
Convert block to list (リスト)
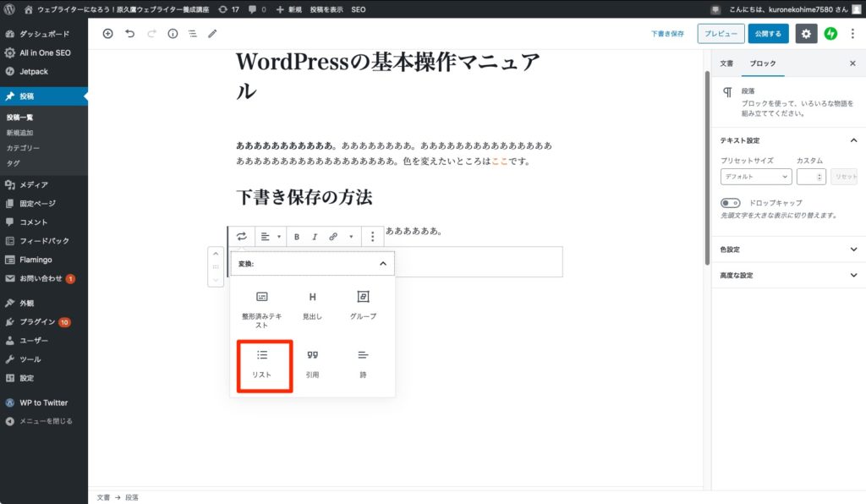tap(262, 364)
